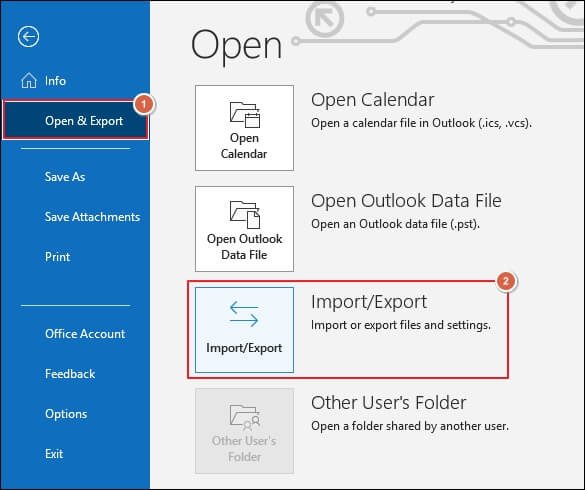Screen dimensions: 585x490
Task: Click the Import/Export tile button
Action: (244, 330)
